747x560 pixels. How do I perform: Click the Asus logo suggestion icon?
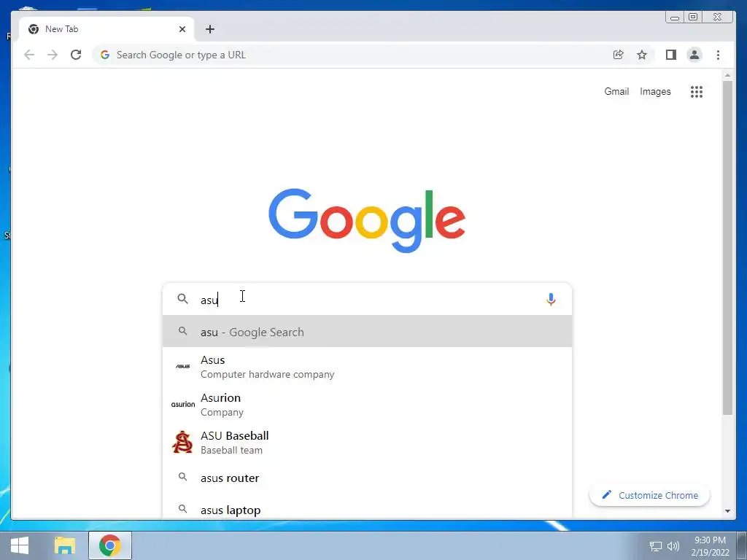[183, 366]
